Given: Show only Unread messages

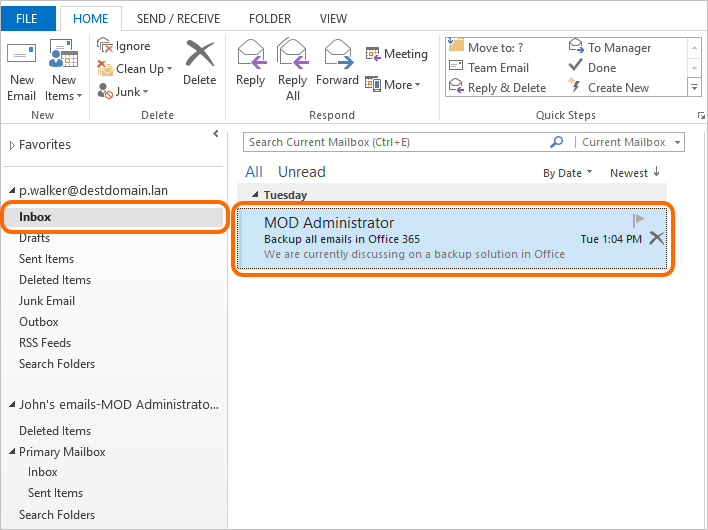Looking at the screenshot, I should 301,172.
